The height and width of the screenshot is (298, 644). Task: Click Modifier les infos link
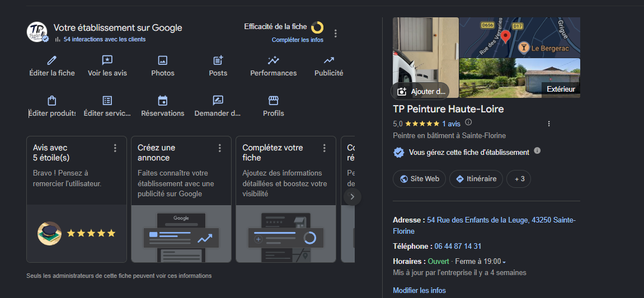(x=419, y=291)
